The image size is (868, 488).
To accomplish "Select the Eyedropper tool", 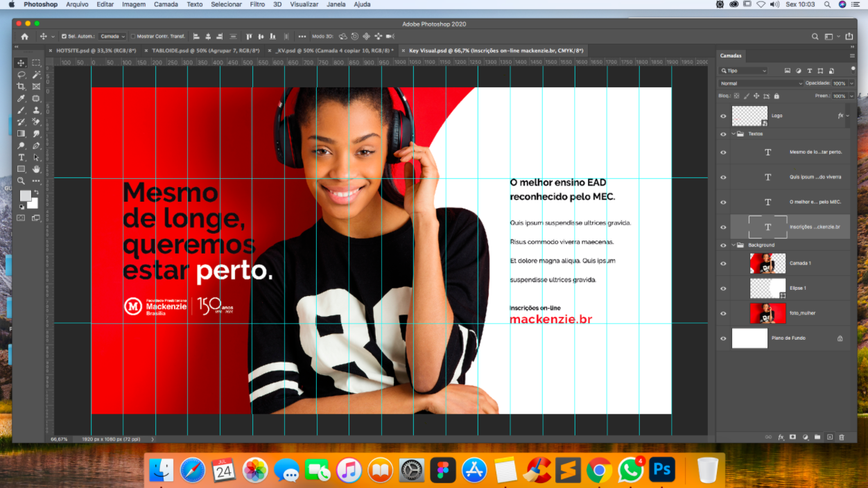I will pyautogui.click(x=21, y=98).
